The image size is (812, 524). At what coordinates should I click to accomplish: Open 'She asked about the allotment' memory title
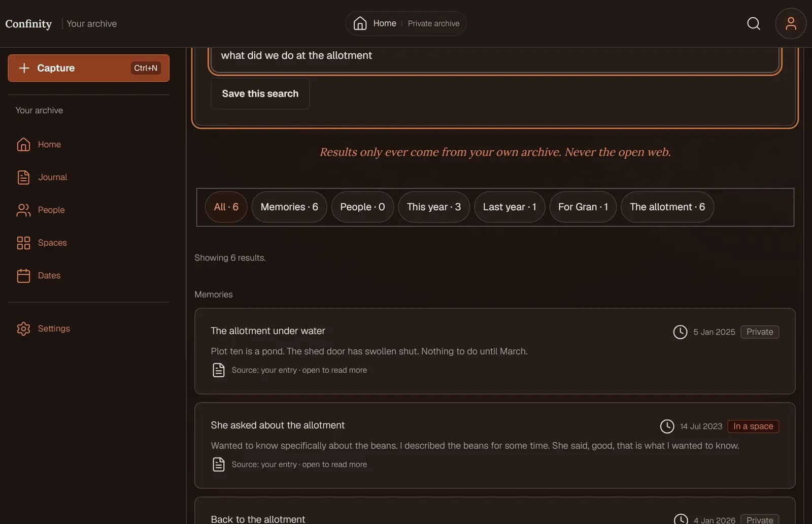[278, 425]
